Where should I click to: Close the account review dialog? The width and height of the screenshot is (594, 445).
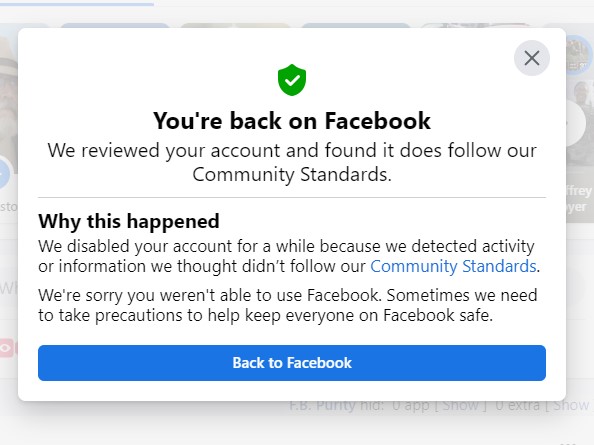click(531, 58)
